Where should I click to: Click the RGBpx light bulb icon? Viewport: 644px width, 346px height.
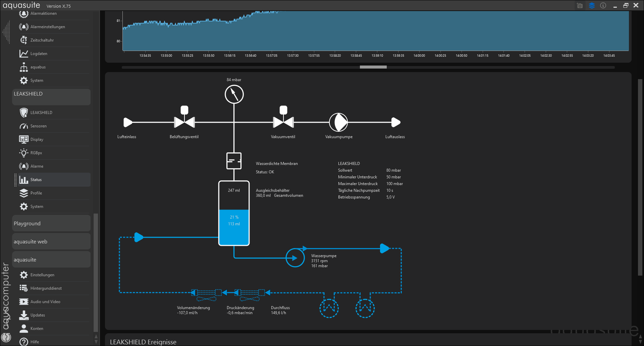click(x=23, y=153)
